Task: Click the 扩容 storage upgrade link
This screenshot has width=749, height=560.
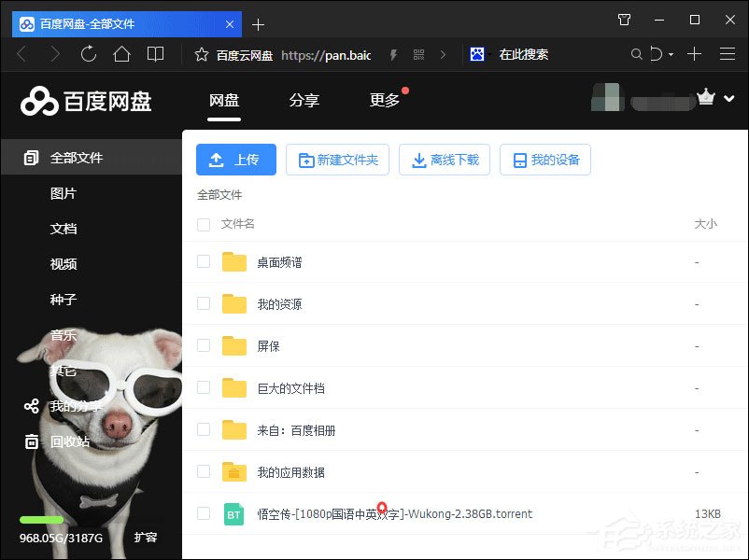Action: click(x=146, y=538)
